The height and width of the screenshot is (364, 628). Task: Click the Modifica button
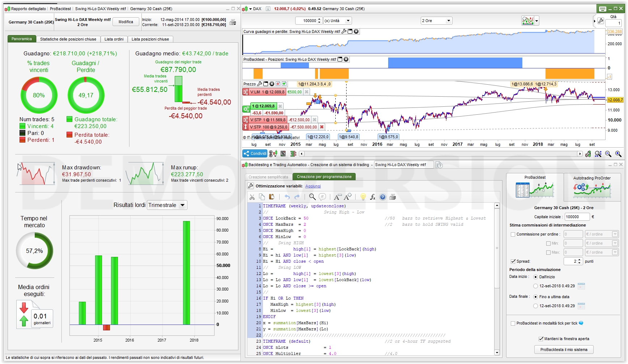126,22
